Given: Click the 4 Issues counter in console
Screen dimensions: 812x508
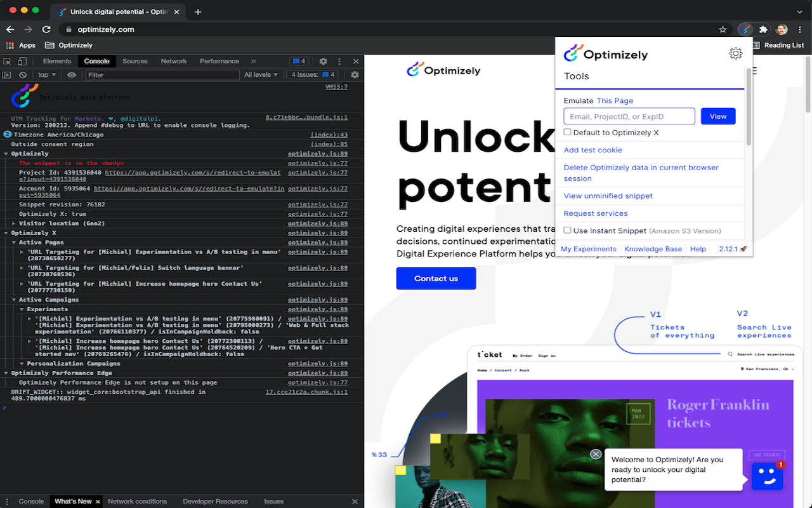Looking at the screenshot, I should point(313,75).
